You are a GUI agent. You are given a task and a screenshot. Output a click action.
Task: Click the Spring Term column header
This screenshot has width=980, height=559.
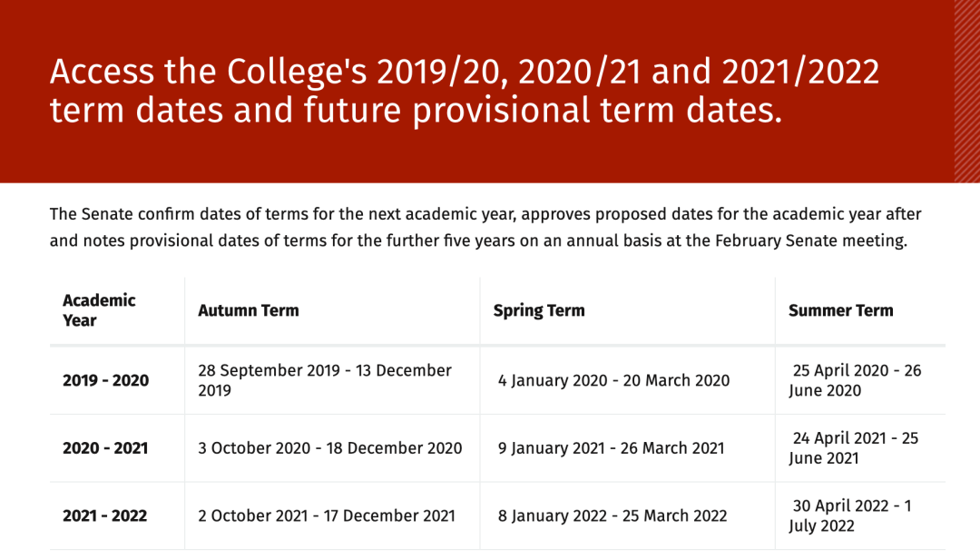[539, 310]
